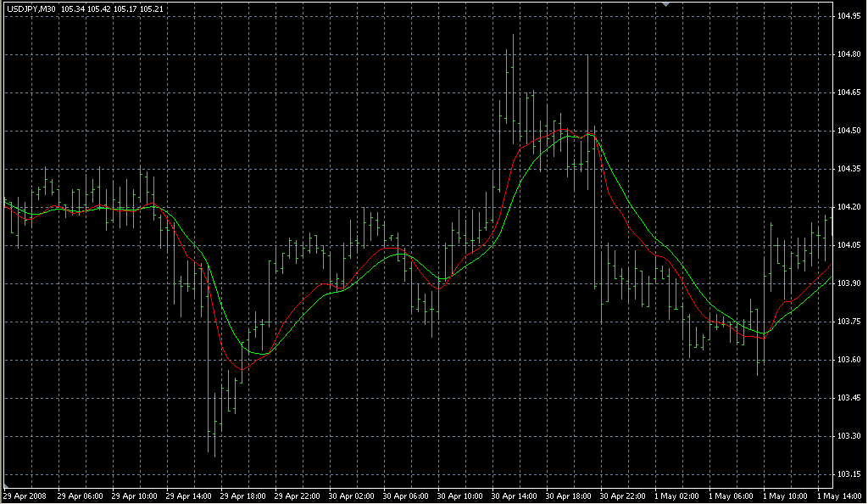Click the 103.45 price scale label

pos(849,398)
